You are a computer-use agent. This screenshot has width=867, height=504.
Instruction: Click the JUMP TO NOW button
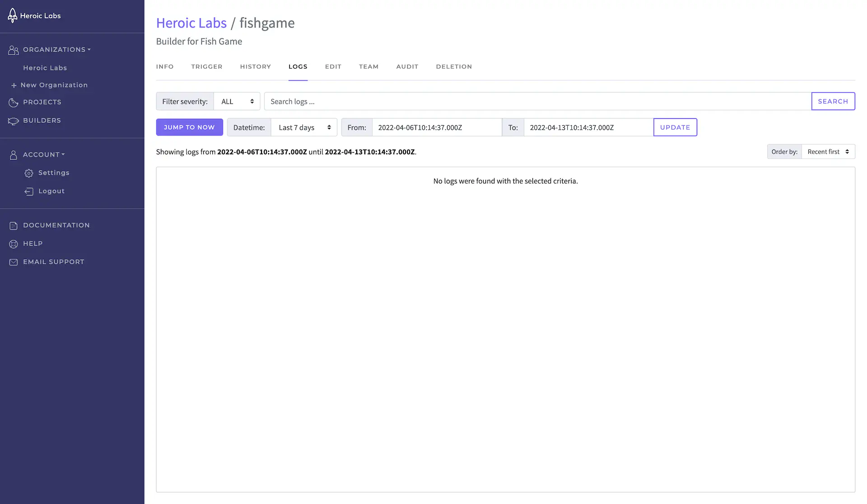(x=189, y=126)
